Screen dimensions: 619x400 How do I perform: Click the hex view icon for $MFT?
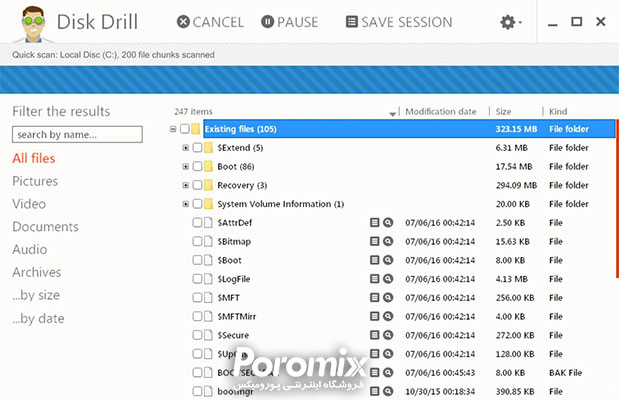click(x=375, y=298)
